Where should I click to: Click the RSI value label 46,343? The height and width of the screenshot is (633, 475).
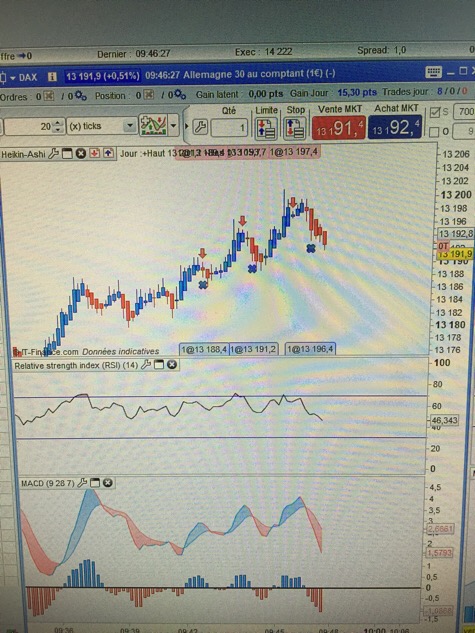(x=444, y=420)
